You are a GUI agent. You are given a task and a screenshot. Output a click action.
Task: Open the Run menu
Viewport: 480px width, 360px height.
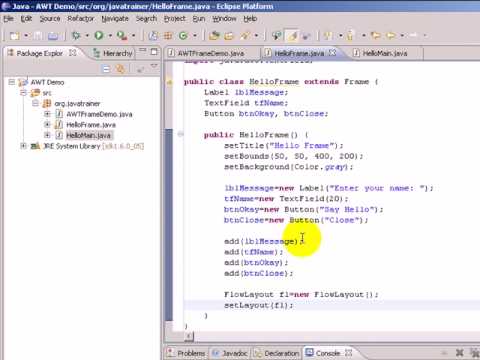coord(199,19)
